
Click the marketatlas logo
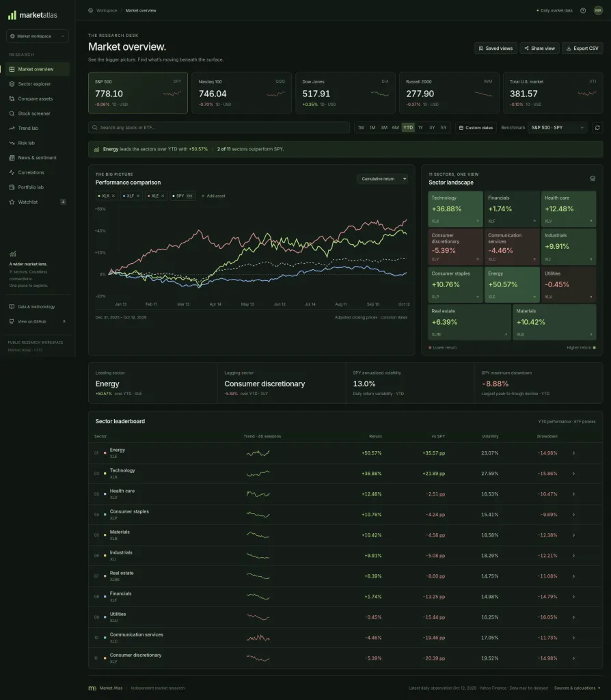[x=33, y=15]
